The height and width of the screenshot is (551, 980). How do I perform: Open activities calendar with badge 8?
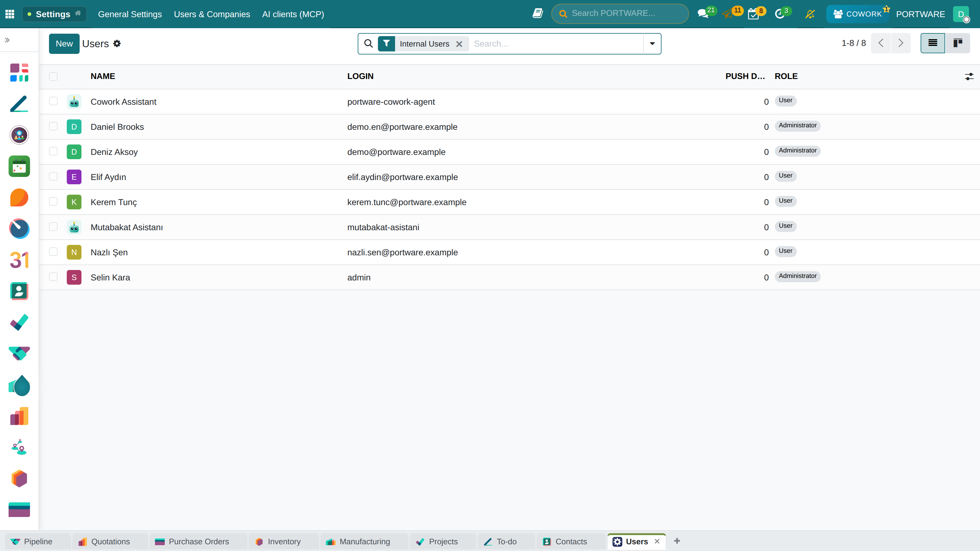pos(756,14)
